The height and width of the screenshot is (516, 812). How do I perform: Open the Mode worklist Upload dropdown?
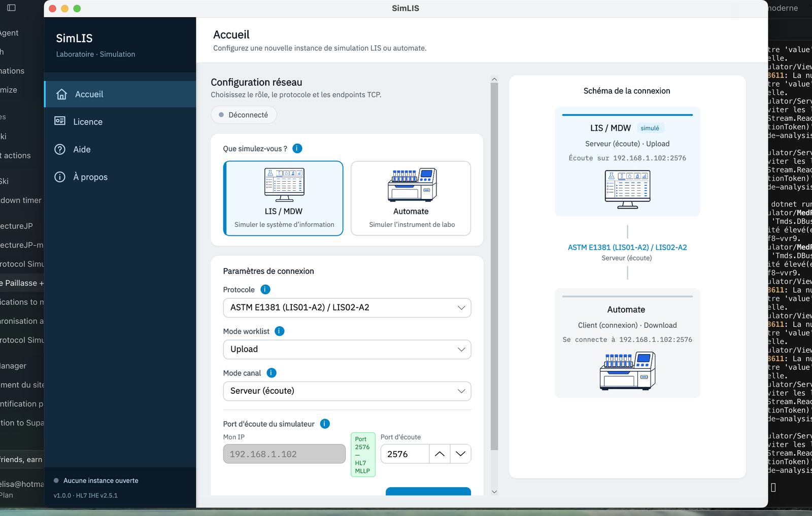pos(347,349)
